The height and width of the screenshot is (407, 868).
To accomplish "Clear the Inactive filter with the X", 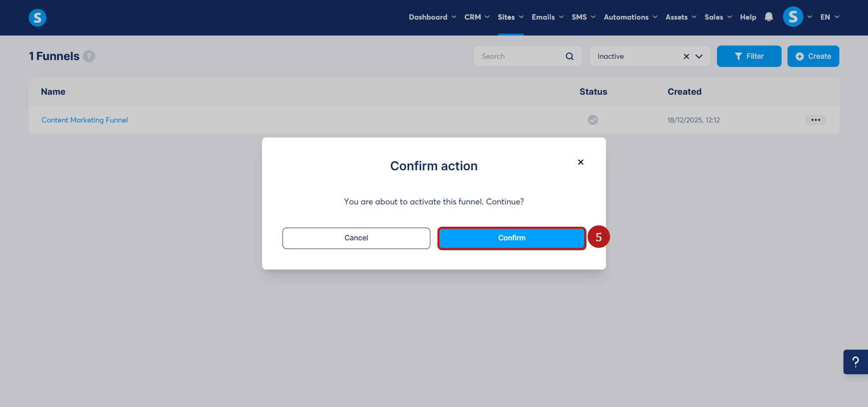I will coord(686,56).
